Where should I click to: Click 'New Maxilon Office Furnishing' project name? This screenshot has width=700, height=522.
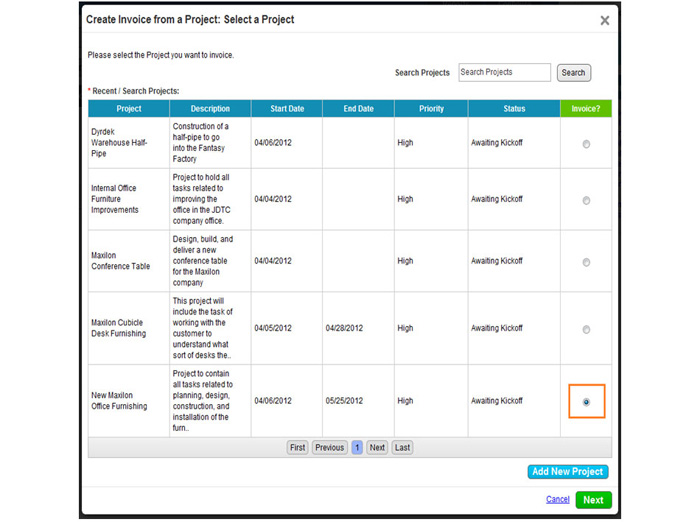[119, 401]
